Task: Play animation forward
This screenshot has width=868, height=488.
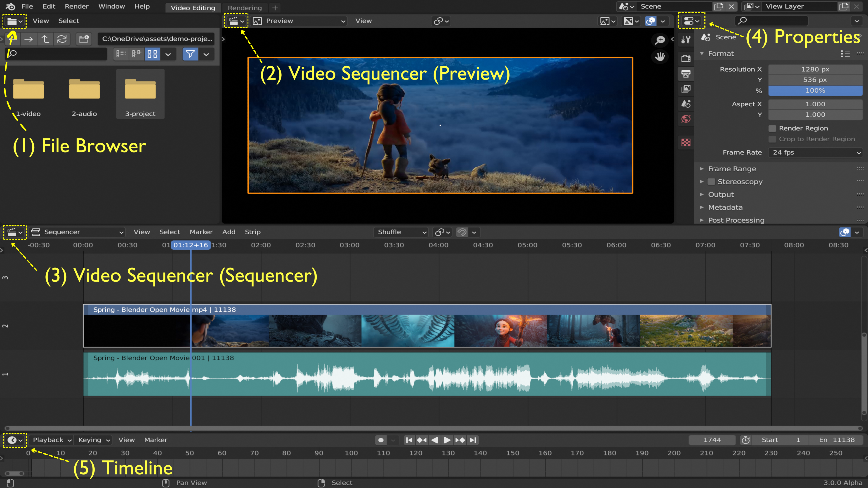Action: pos(447,440)
